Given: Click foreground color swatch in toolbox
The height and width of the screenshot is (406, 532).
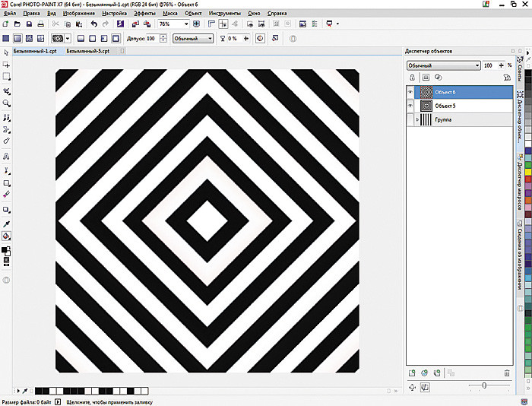Looking at the screenshot, I should 4,250.
